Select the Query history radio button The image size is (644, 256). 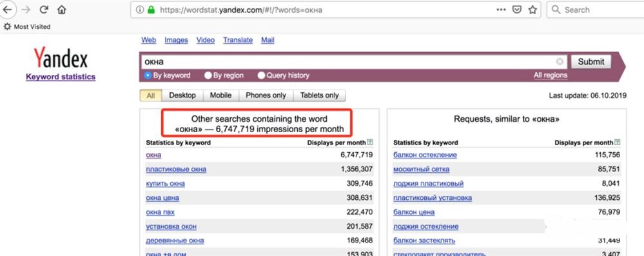click(x=261, y=75)
